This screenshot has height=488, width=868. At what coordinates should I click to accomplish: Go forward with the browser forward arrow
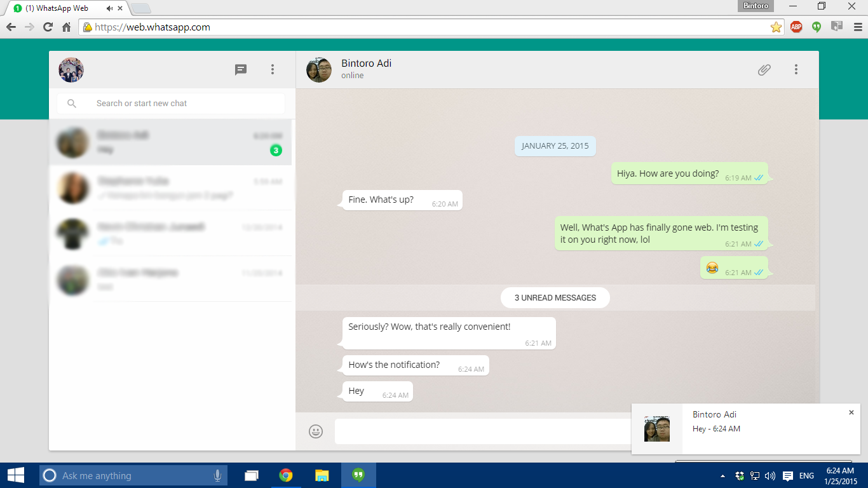coord(29,27)
